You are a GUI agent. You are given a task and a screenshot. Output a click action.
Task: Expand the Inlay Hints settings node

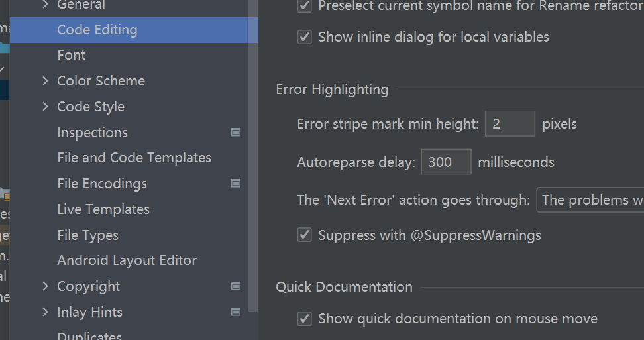click(x=45, y=312)
